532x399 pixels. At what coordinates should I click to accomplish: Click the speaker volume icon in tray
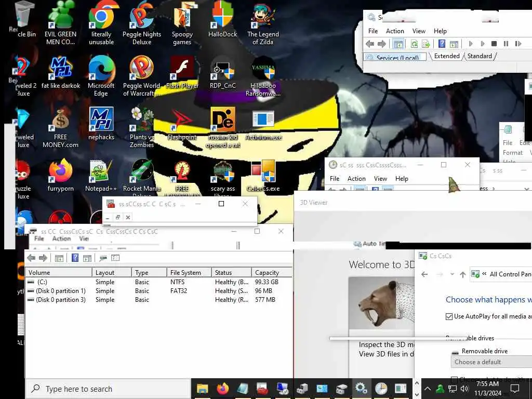coord(464,389)
